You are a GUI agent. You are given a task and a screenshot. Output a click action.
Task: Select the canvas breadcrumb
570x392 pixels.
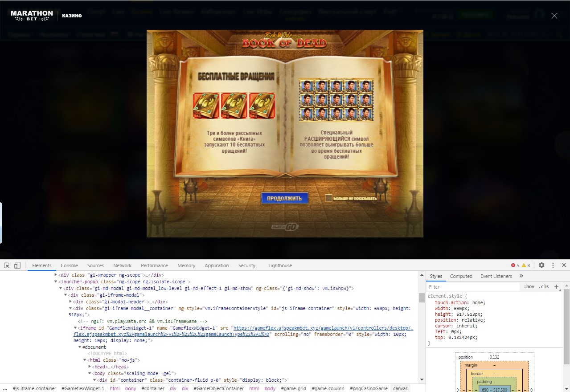(400, 388)
